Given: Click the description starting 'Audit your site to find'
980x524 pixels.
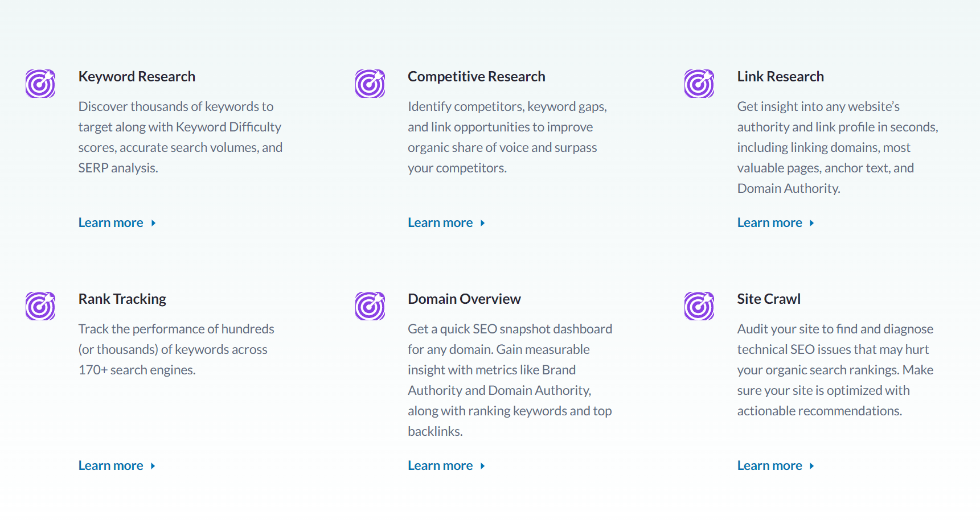Looking at the screenshot, I should point(835,370).
